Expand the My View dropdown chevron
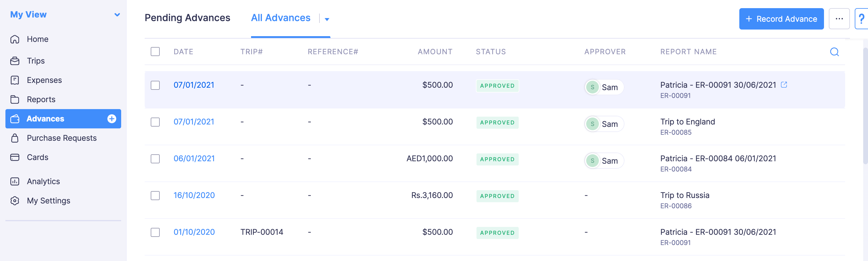 tap(117, 15)
